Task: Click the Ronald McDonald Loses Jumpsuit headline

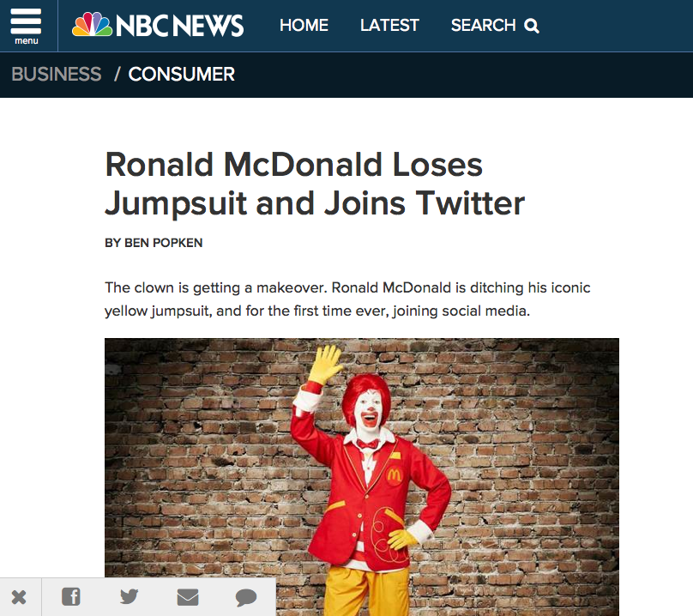Action: (315, 184)
